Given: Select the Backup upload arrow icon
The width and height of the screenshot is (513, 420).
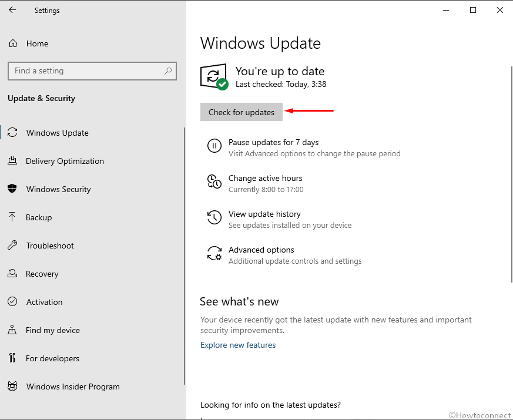Looking at the screenshot, I should click(x=12, y=217).
